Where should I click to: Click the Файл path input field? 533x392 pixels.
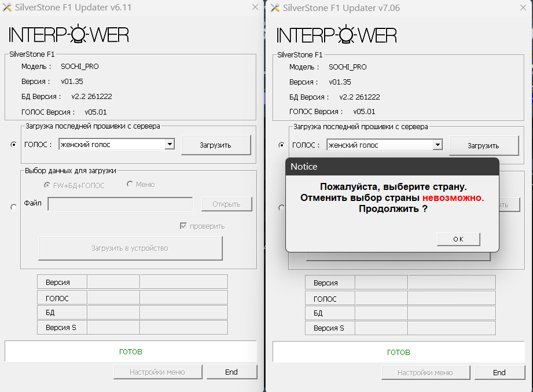pos(120,204)
